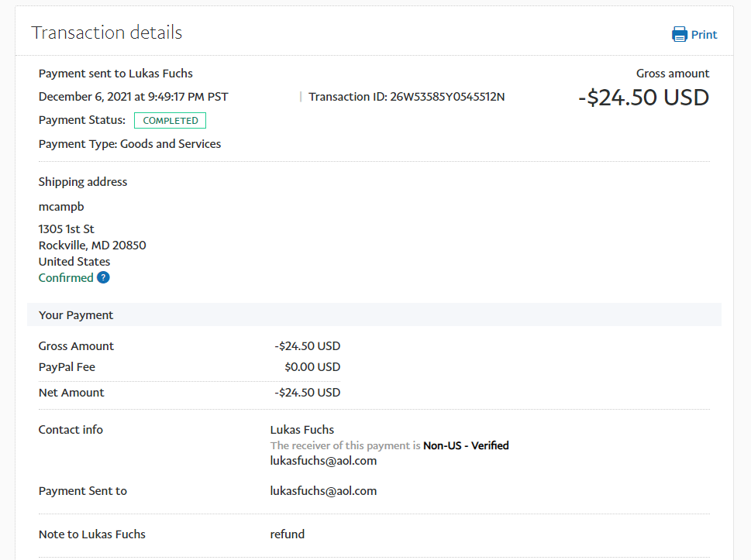Click the PayPal Fee $0.00 USD value
751x560 pixels.
[x=312, y=367]
